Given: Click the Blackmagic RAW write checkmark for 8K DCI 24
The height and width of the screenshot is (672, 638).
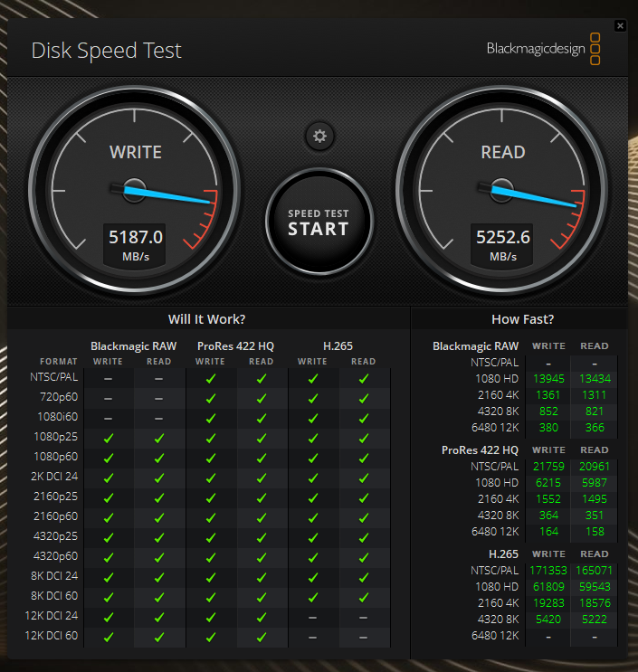Looking at the screenshot, I should [x=109, y=578].
